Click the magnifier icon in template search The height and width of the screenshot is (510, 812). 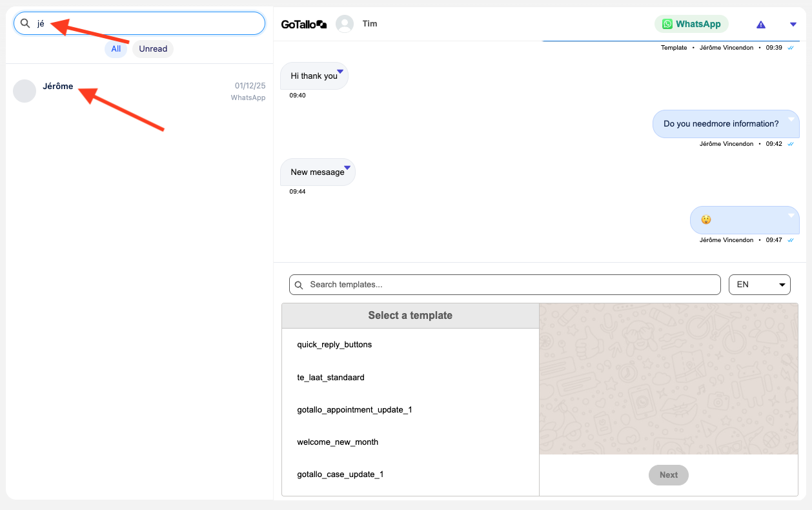[299, 285]
